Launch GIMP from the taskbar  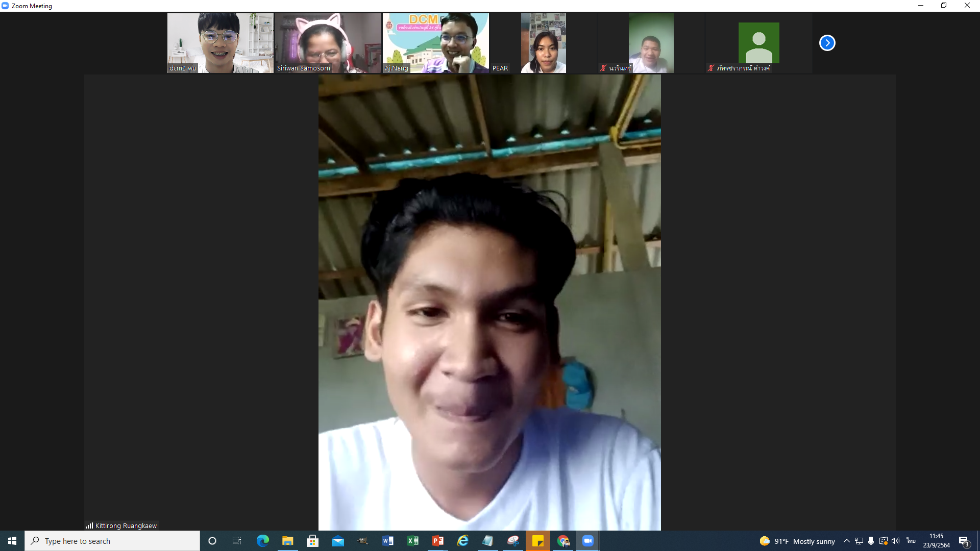tap(362, 541)
